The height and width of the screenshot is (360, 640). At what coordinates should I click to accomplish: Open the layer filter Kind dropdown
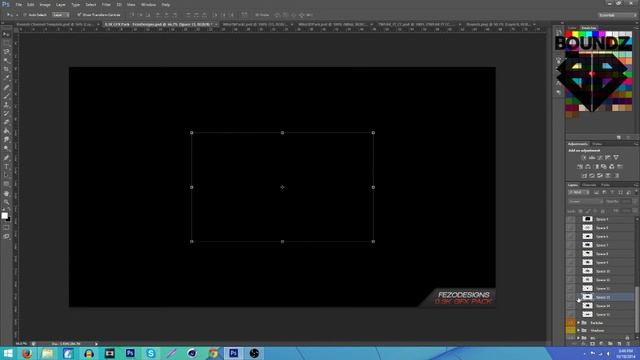tap(579, 192)
